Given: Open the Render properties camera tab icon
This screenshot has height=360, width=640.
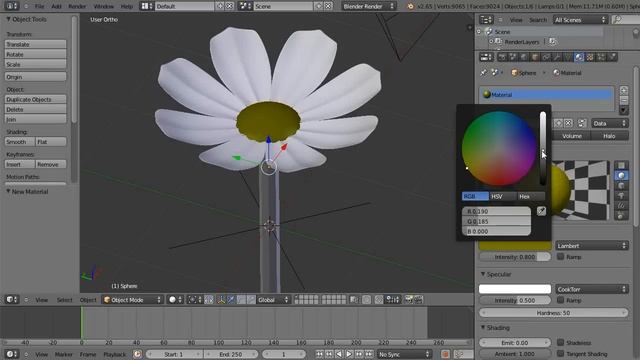Looking at the screenshot, I should click(502, 57).
